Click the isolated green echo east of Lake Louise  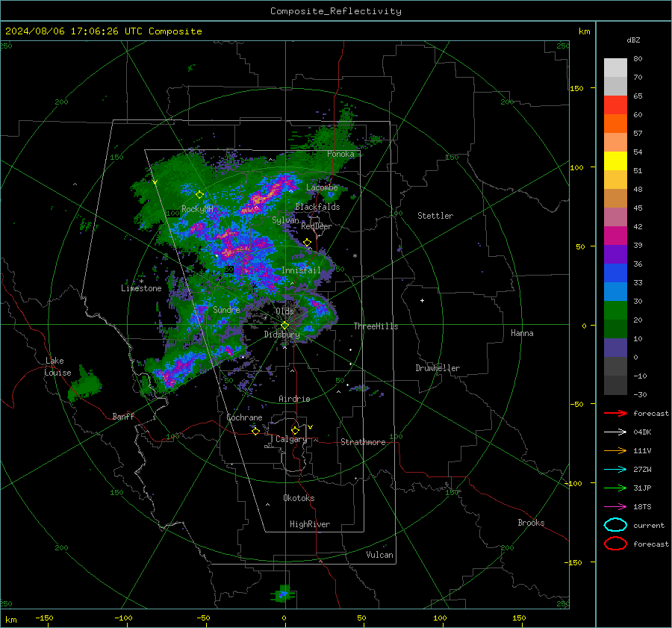tap(85, 384)
